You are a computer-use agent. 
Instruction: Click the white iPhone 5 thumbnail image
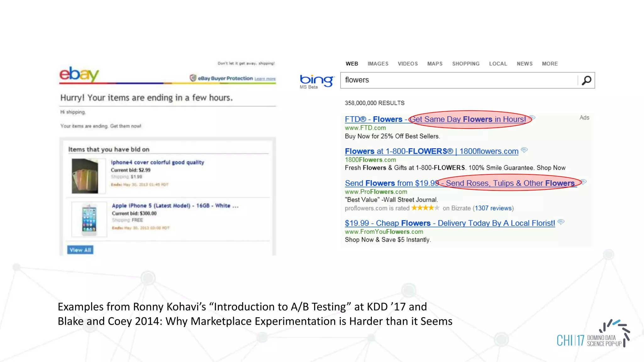coord(89,219)
